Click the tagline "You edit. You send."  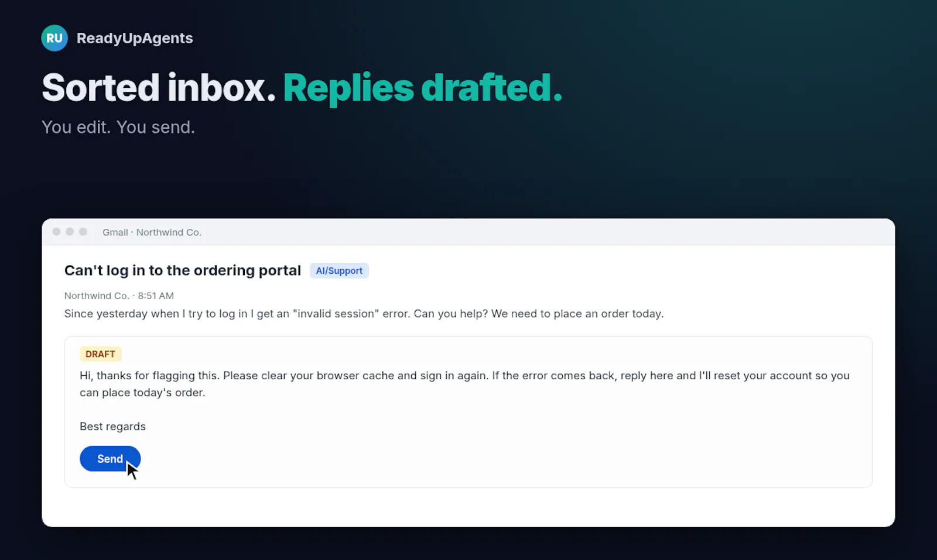coord(118,127)
